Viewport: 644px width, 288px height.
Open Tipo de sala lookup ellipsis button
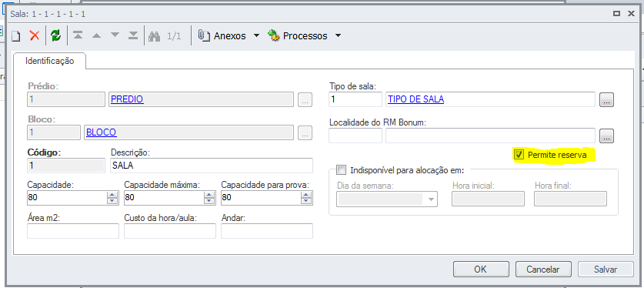coord(606,100)
